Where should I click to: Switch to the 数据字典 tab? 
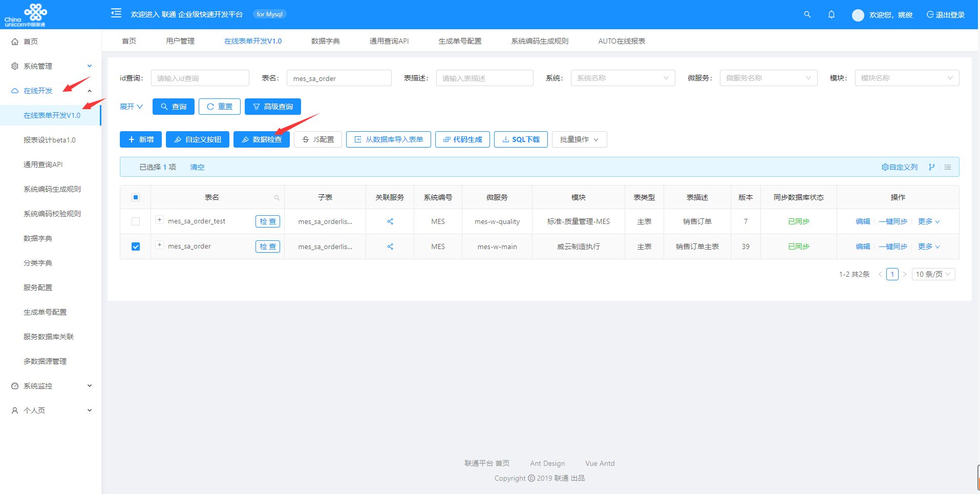[326, 41]
